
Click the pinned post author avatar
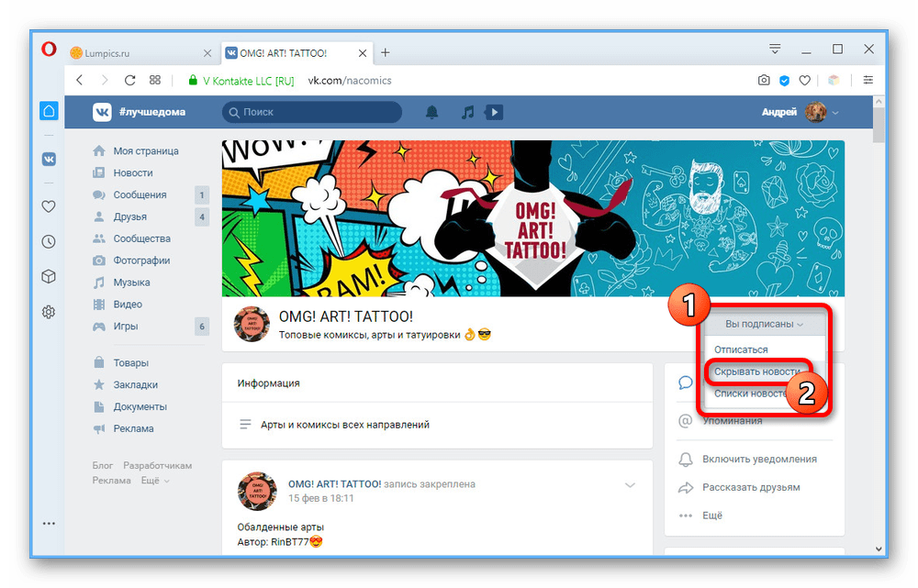point(257,491)
